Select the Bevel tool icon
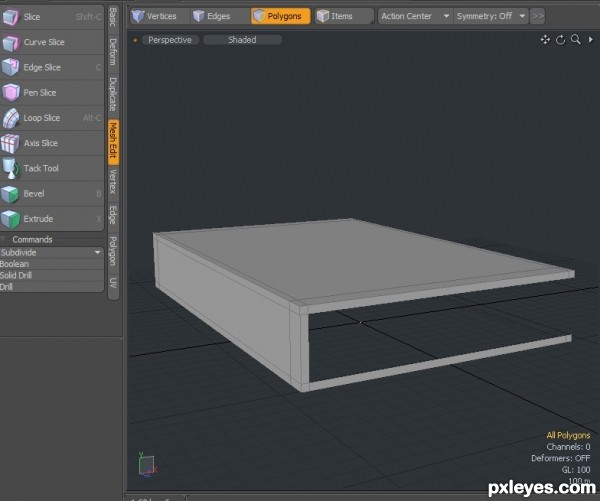Screen dimensions: 600x501 pos(10,194)
